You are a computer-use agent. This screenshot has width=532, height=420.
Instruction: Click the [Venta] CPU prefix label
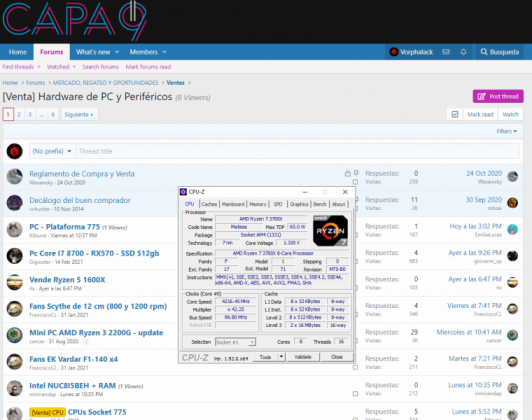click(x=48, y=412)
